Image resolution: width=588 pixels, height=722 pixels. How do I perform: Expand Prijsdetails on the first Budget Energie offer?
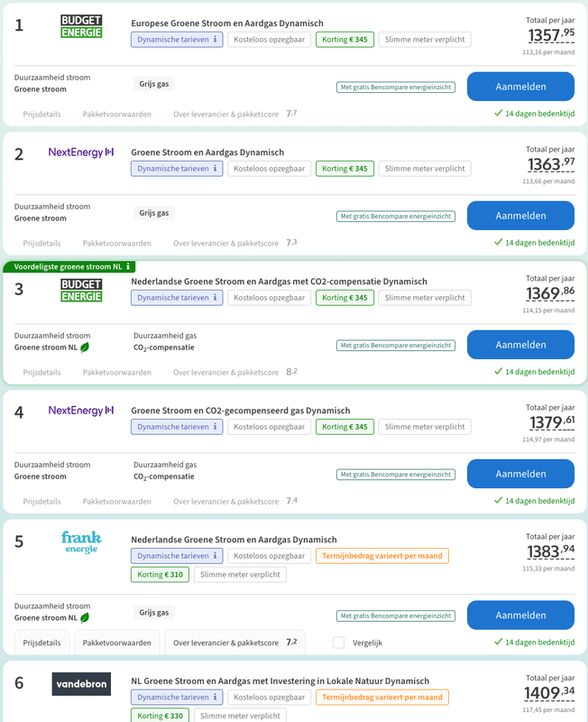pyautogui.click(x=41, y=114)
